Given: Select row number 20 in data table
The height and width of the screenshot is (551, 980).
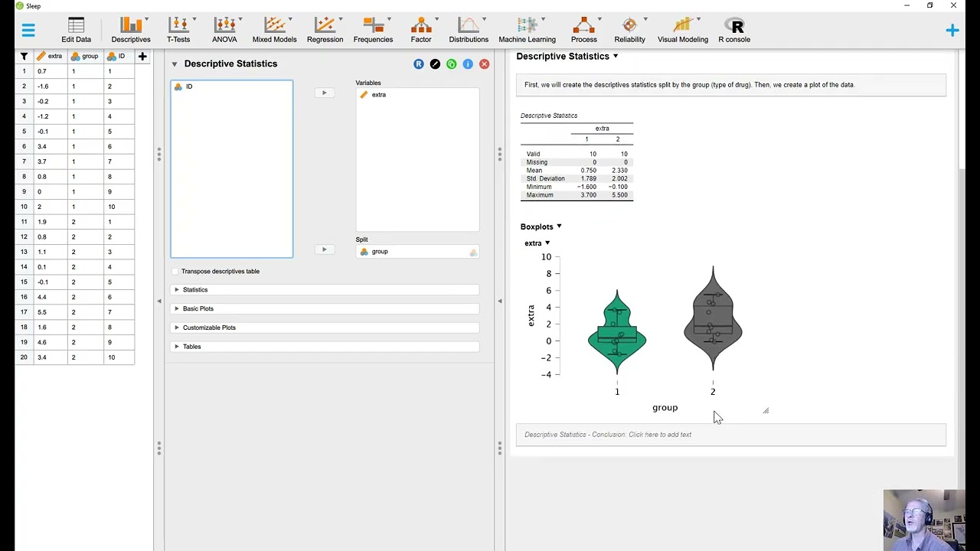Looking at the screenshot, I should 24,357.
